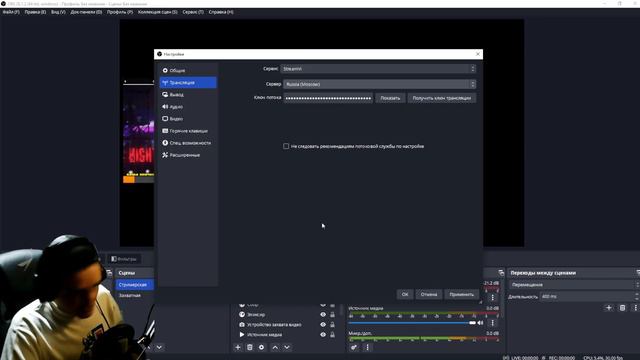Lock the Устройство захвата видео source
640x360 pixels.
[x=332, y=324]
